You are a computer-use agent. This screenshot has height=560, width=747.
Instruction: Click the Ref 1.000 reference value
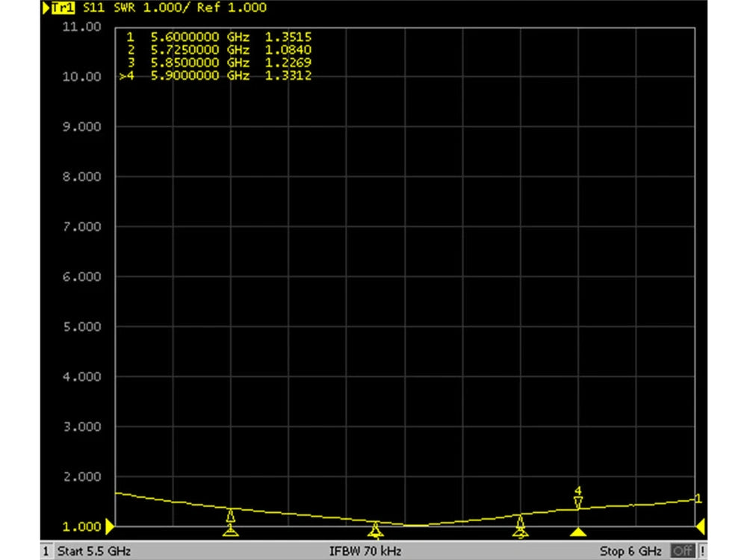pos(232,8)
